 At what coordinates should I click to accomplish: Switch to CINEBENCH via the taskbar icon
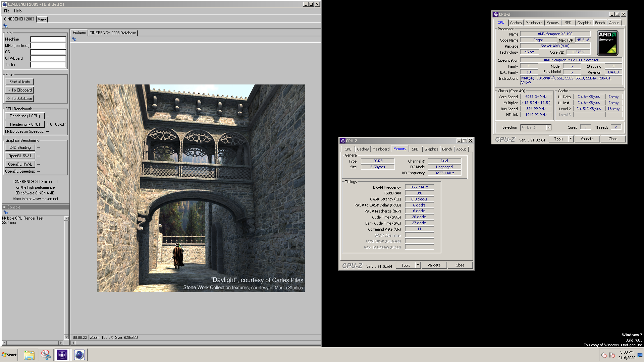tap(79, 355)
